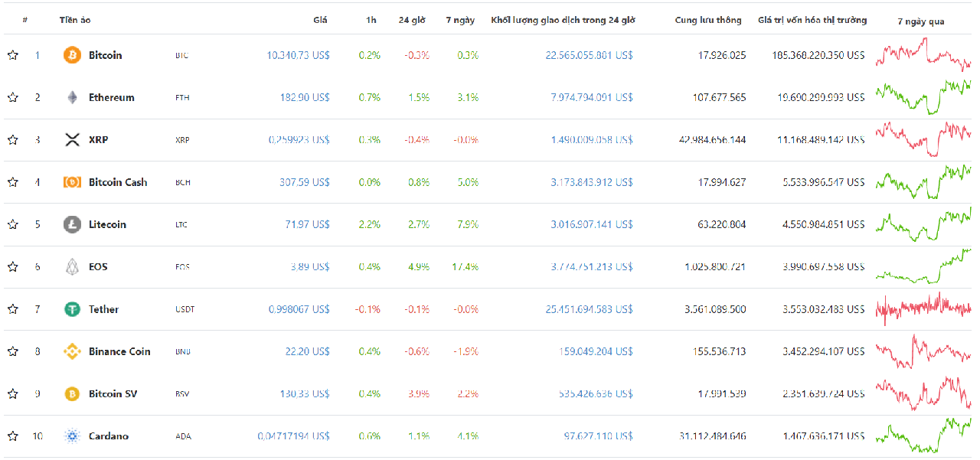Image resolution: width=980 pixels, height=460 pixels.
Task: Open Bitcoin's 7-day sparkline chart
Action: pyautogui.click(x=923, y=54)
